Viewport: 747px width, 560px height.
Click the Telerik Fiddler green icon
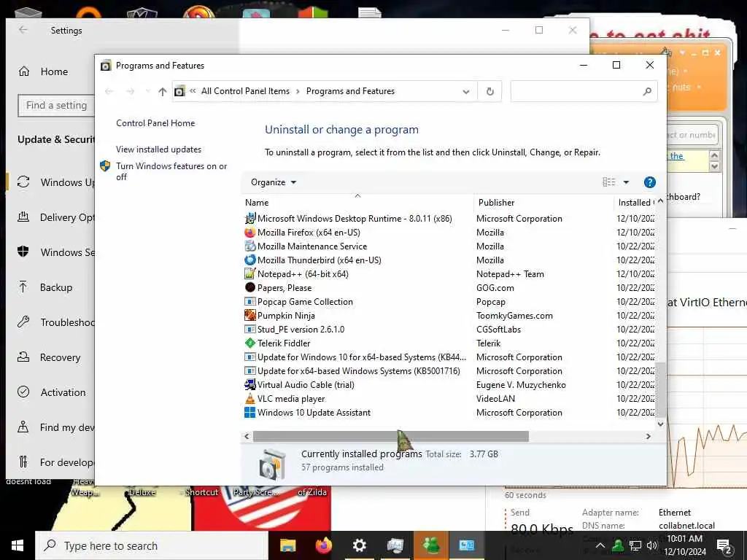249,343
